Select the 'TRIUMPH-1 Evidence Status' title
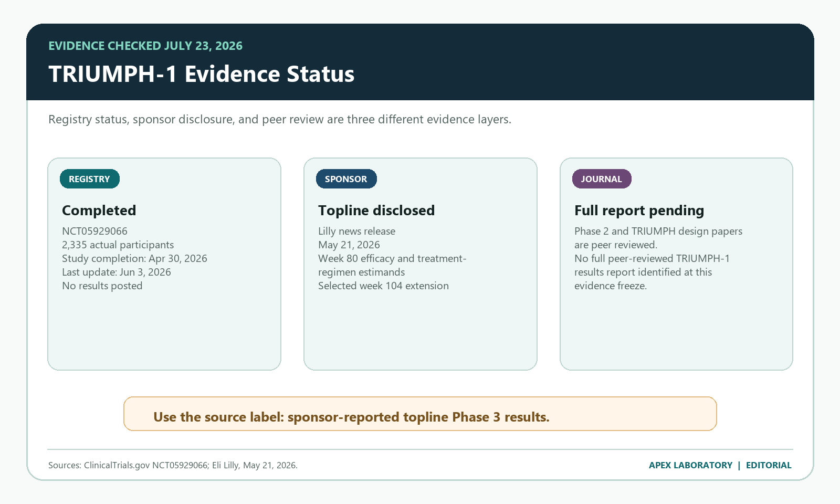The width and height of the screenshot is (840, 504). pyautogui.click(x=202, y=74)
